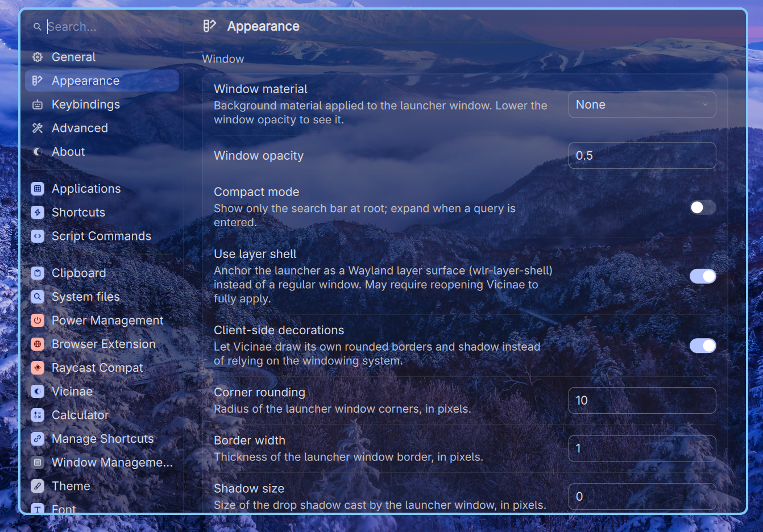
Task: Click the About moon icon
Action: [x=38, y=152]
